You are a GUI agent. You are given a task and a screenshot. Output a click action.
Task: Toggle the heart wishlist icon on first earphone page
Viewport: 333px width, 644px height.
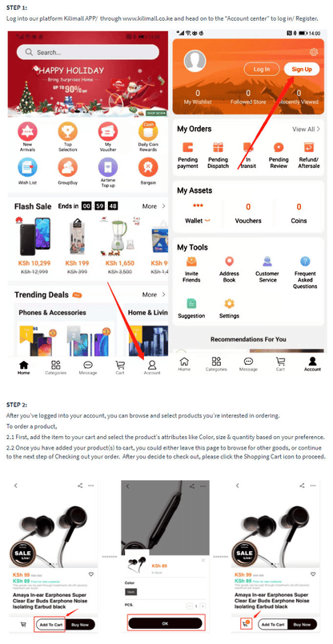tap(91, 574)
